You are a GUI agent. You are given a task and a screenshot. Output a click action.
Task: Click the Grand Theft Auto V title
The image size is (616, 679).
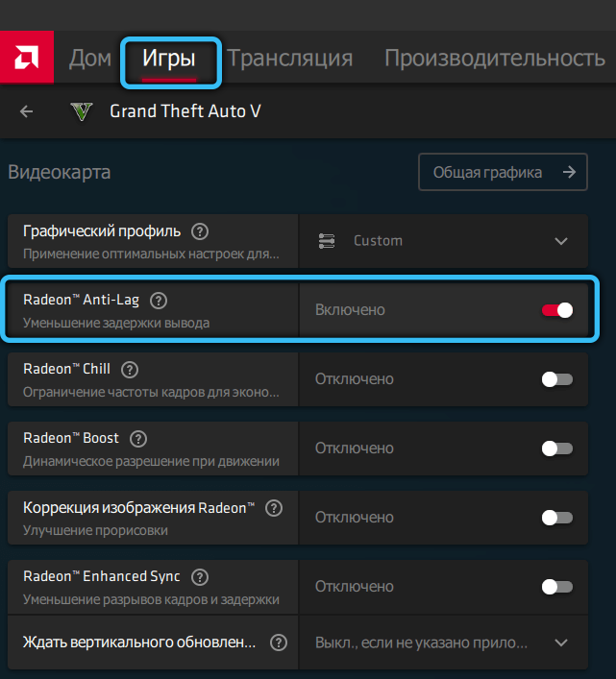[x=185, y=111]
